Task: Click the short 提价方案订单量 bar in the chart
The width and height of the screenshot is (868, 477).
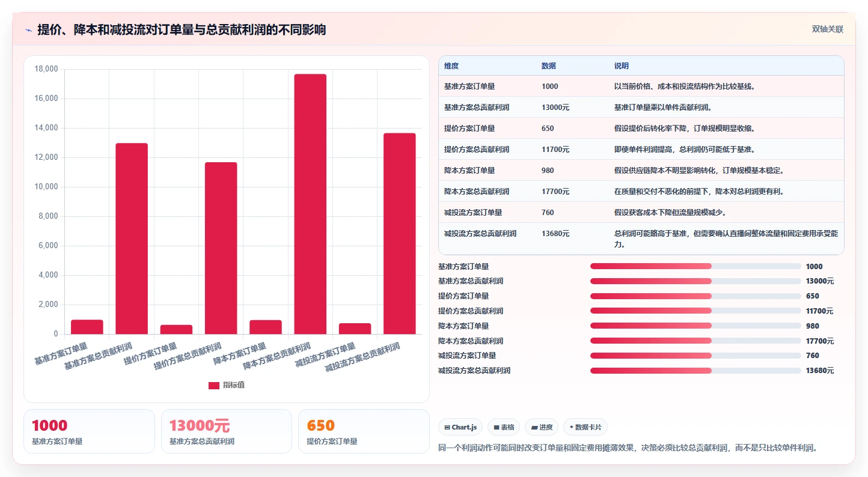Action: pyautogui.click(x=176, y=329)
